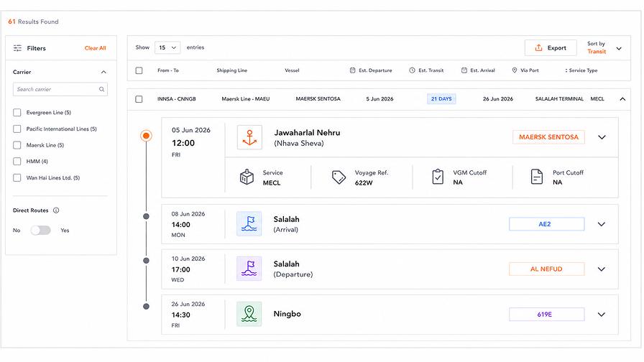Collapse the Carrier filter section
644x362 pixels.
[103, 72]
